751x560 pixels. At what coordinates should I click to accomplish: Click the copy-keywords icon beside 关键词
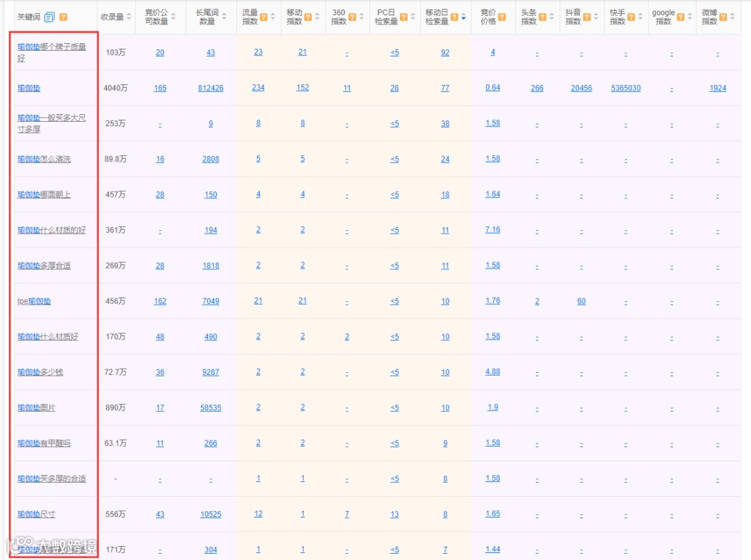click(49, 17)
